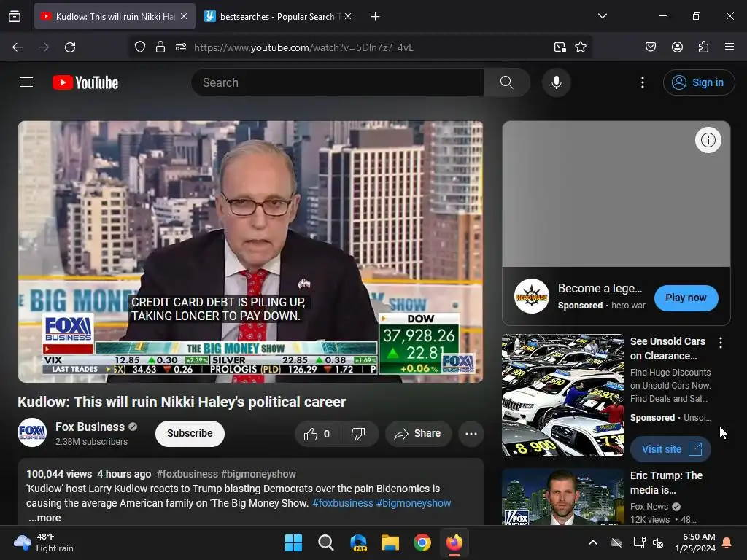
Task: Open site permissions icon in address bar
Action: 181,47
